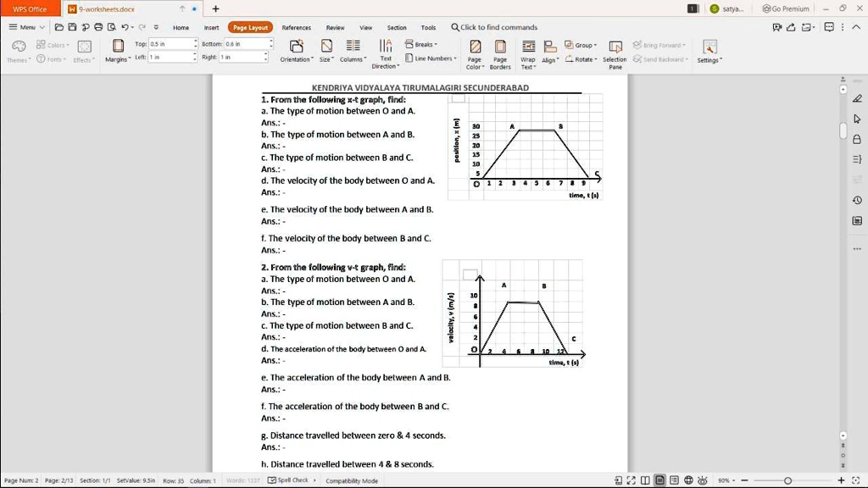This screenshot has width=868, height=488.
Task: Click the vertical scrollbar thumb
Action: click(x=843, y=130)
